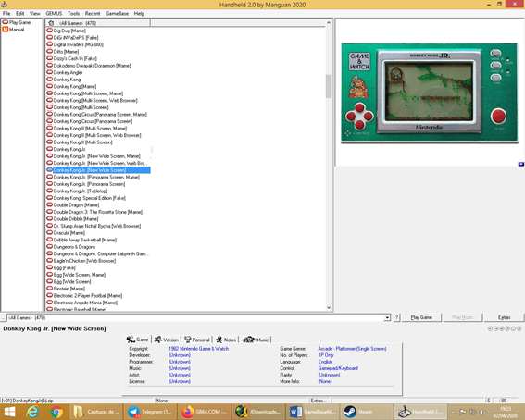Open the Help menu
This screenshot has height=420, width=525.
139,13
